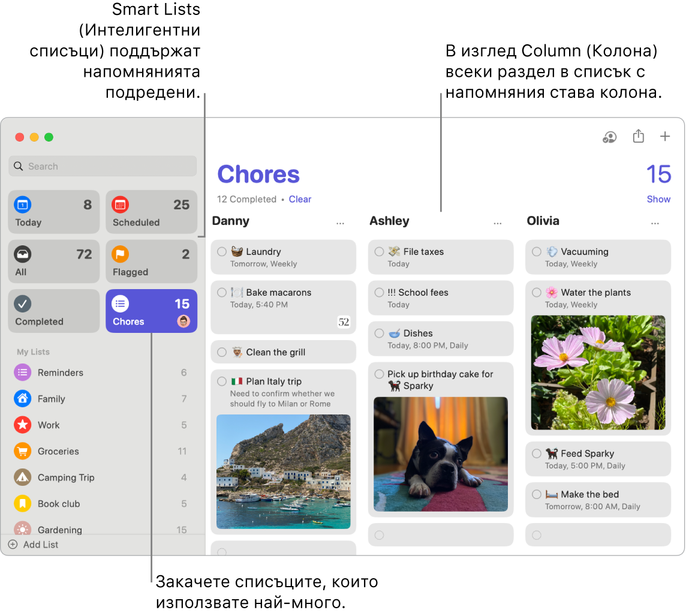This screenshot has height=616, width=686.
Task: Click the red Scheduled calendar icon
Action: tap(121, 205)
